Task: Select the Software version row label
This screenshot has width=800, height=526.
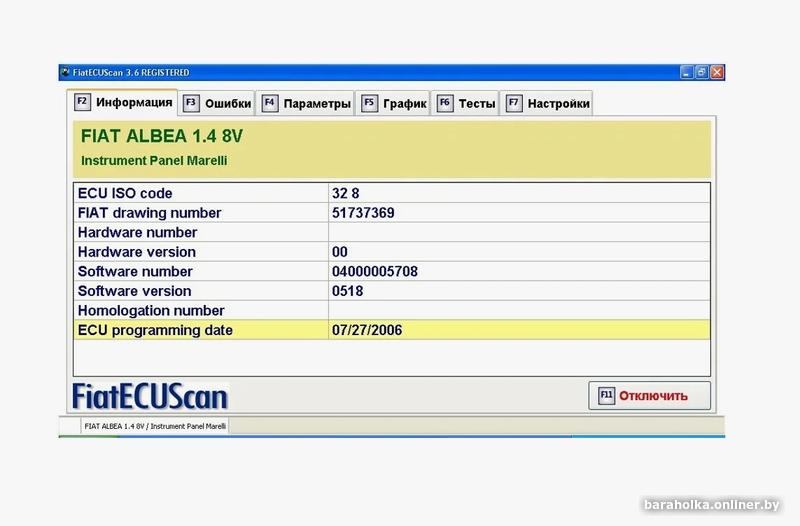Action: pyautogui.click(x=135, y=291)
